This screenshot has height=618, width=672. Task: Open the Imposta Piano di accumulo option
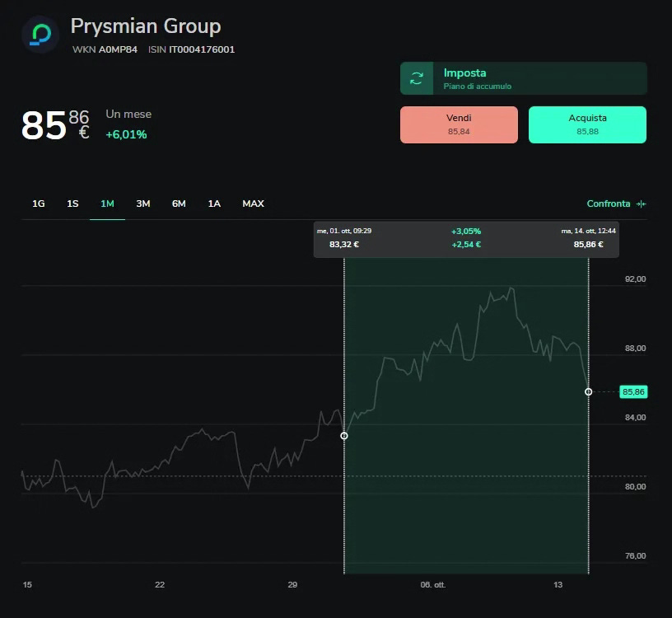[523, 78]
